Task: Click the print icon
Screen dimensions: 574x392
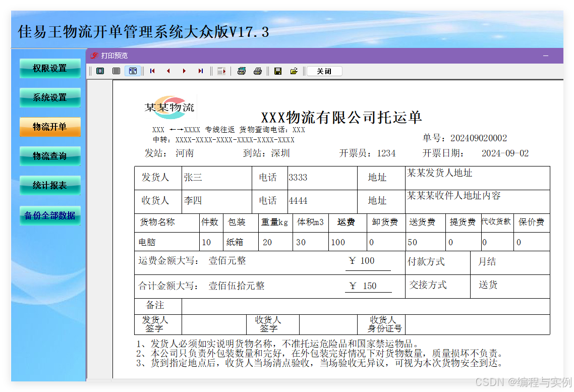Action: (258, 71)
